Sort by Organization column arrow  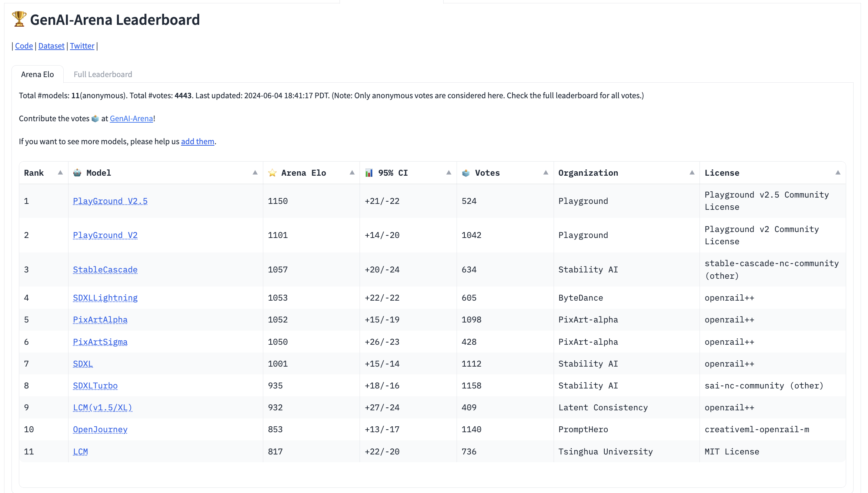692,173
